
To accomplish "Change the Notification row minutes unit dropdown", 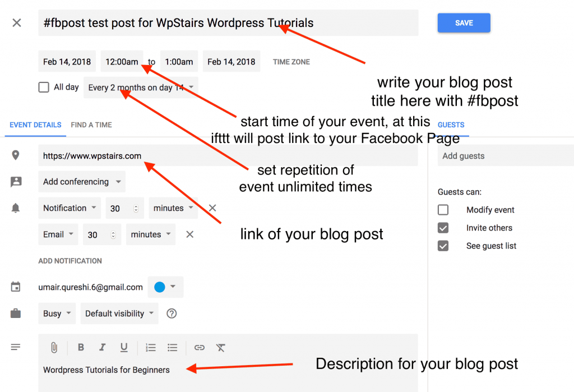I will (173, 208).
